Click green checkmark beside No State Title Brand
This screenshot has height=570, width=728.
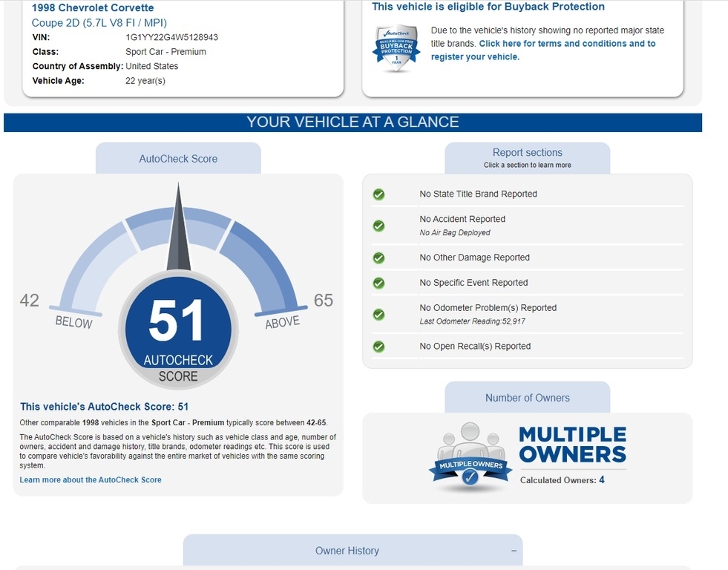(x=378, y=194)
